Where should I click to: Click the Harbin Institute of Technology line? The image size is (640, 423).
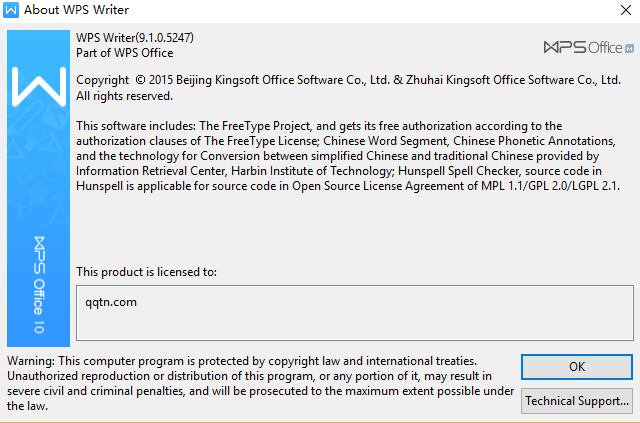pyautogui.click(x=339, y=171)
